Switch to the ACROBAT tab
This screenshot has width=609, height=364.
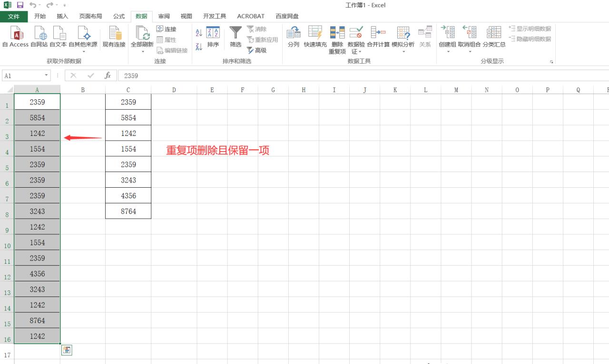coord(251,16)
